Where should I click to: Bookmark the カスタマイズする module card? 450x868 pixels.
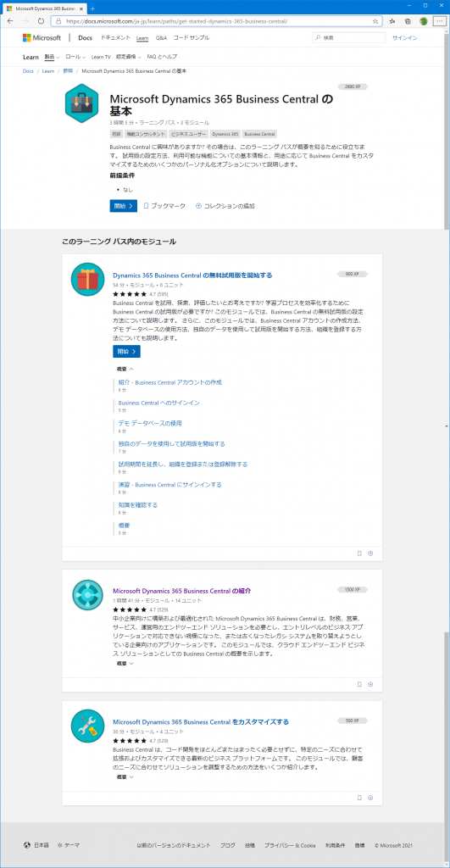[359, 798]
